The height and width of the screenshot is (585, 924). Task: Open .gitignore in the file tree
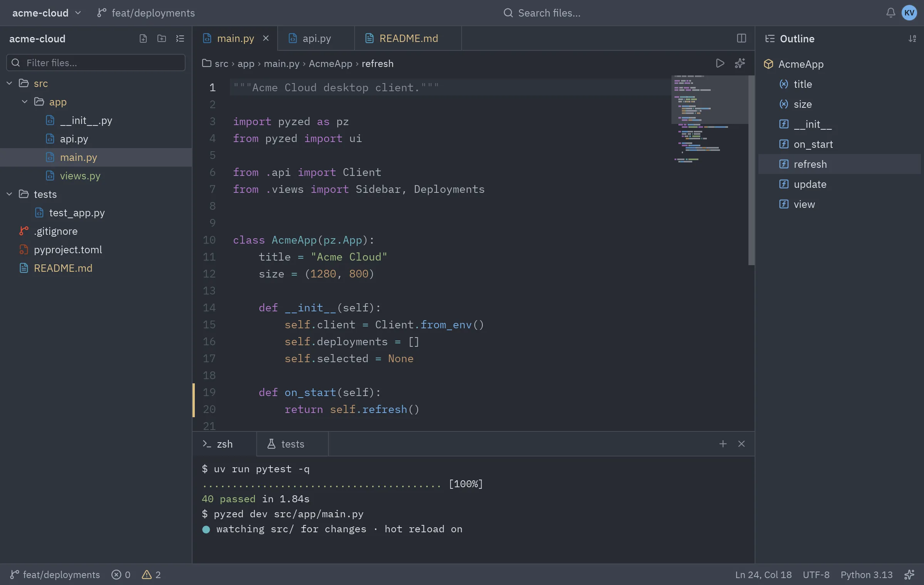pyautogui.click(x=96, y=231)
